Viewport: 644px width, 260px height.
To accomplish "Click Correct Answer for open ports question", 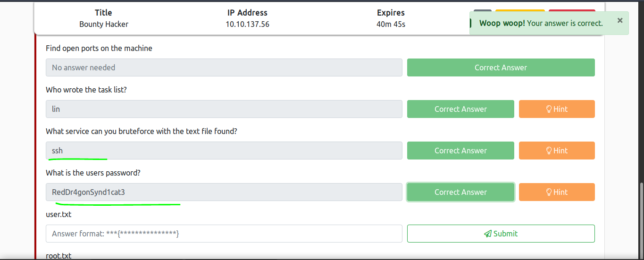I will pos(501,67).
